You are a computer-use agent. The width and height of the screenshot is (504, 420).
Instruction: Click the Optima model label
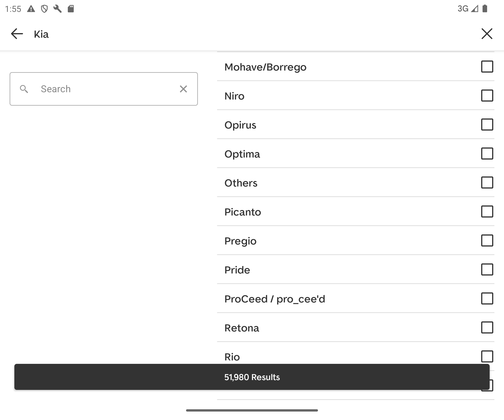pos(242,154)
